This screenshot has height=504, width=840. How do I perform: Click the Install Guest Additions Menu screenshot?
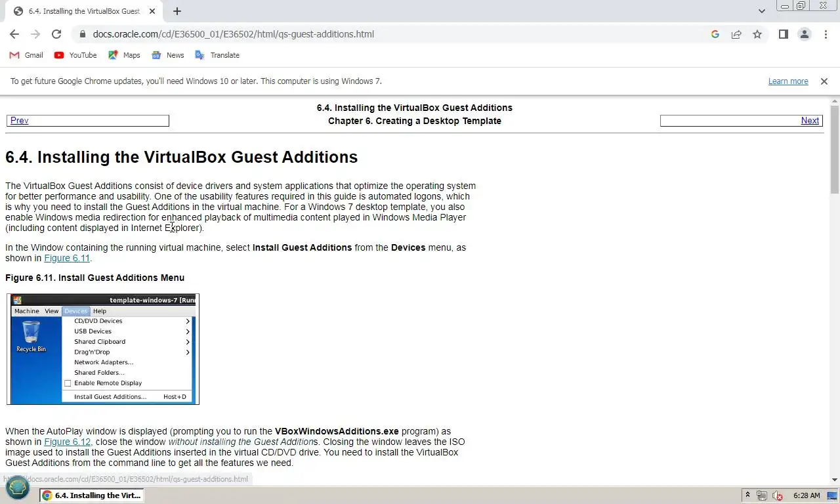(103, 349)
